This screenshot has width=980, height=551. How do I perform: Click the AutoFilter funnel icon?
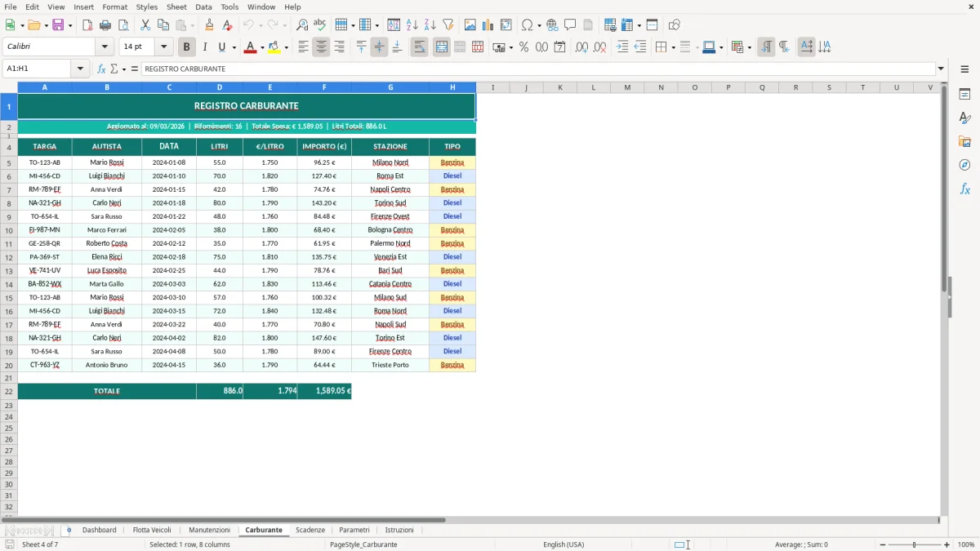tap(448, 25)
